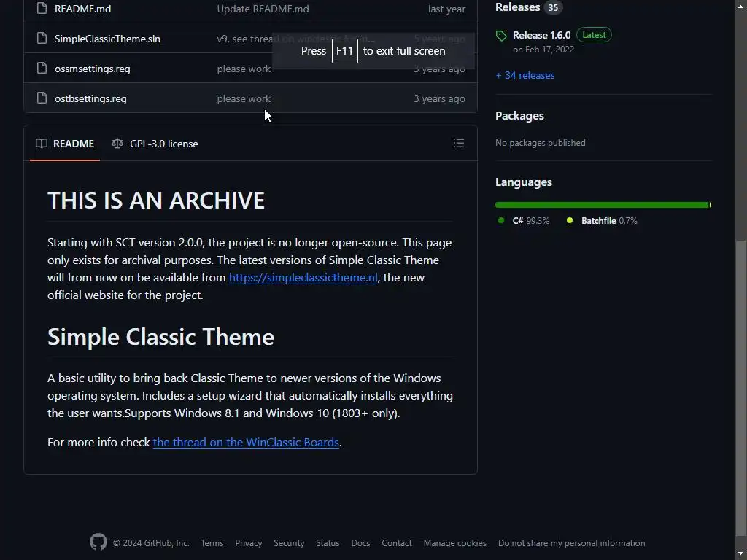The height and width of the screenshot is (560, 747).
Task: Open the thread on the WinClassic Boards link
Action: [x=246, y=443]
